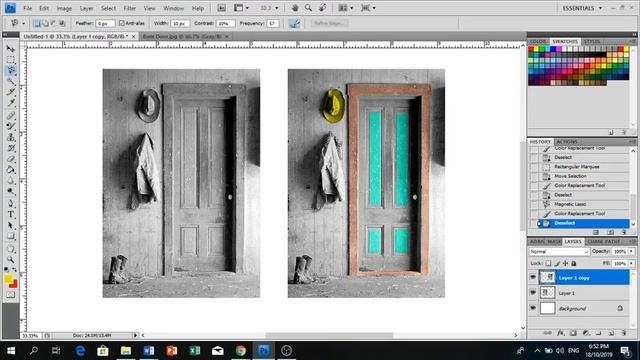Open the Arrange Documents dropdown
Screen dimensions: 640x360
[x=346, y=8]
